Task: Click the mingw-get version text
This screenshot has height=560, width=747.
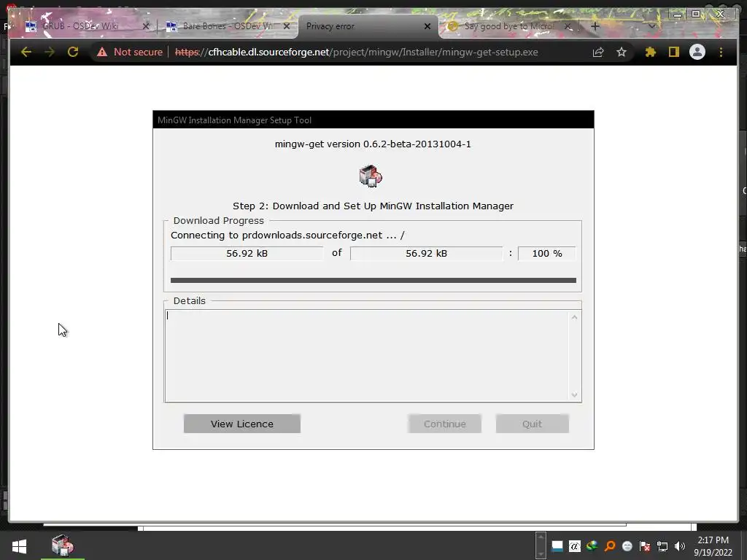Action: (373, 144)
